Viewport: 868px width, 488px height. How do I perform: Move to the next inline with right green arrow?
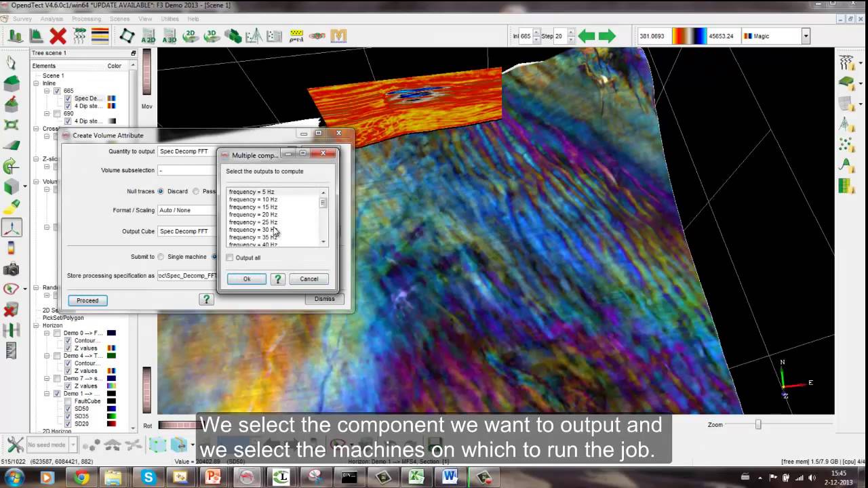608,36
